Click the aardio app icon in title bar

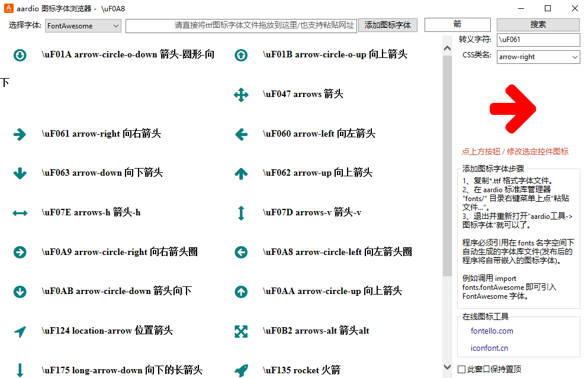(9, 8)
